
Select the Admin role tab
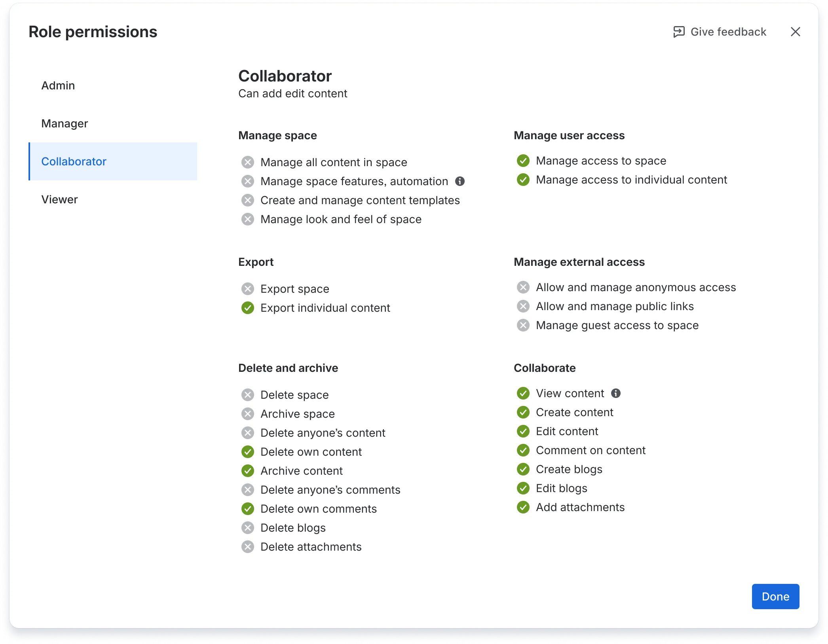tap(113, 85)
